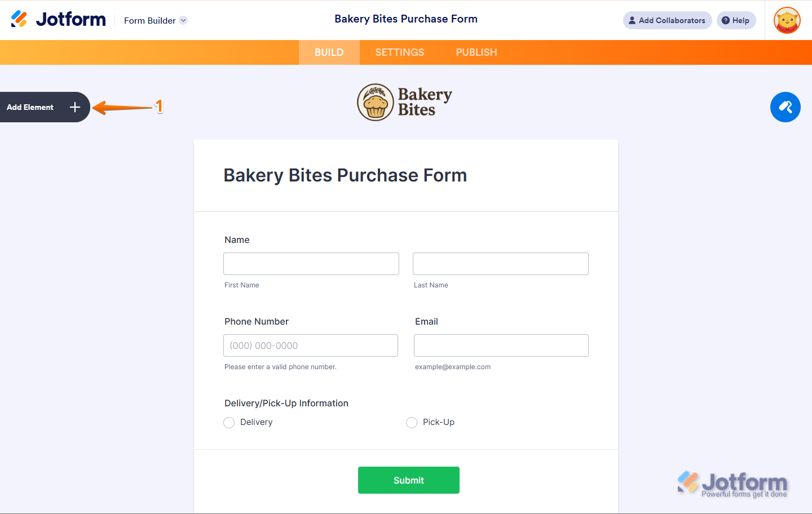The image size is (812, 514).
Task: Open the Form Designer paint roller
Action: pos(785,107)
